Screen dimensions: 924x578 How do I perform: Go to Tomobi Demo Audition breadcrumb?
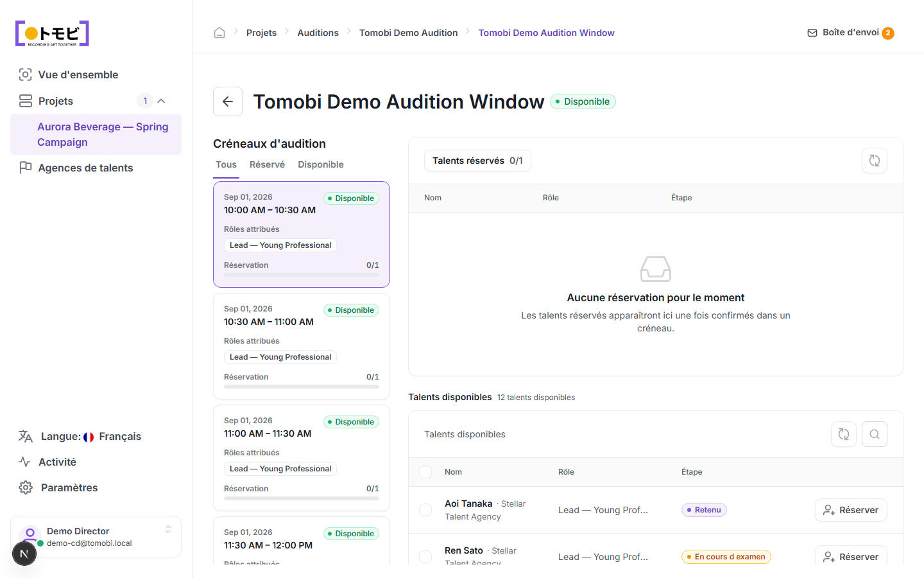click(x=408, y=33)
